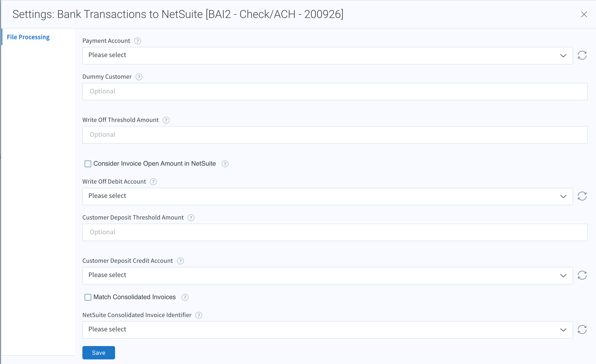Screen dimensions: 596x364
Task: Close the Settings dialog
Action: [x=584, y=14]
